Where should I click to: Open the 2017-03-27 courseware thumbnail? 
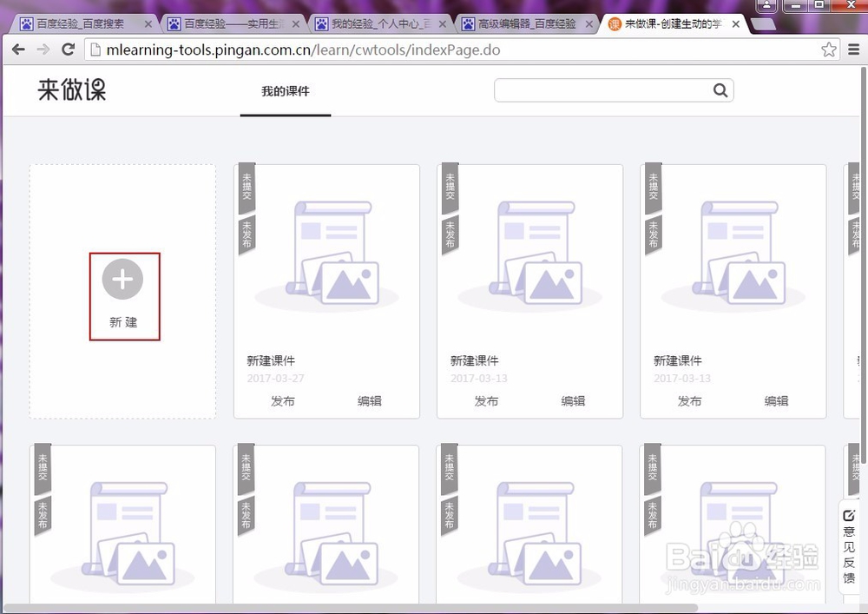pos(327,254)
